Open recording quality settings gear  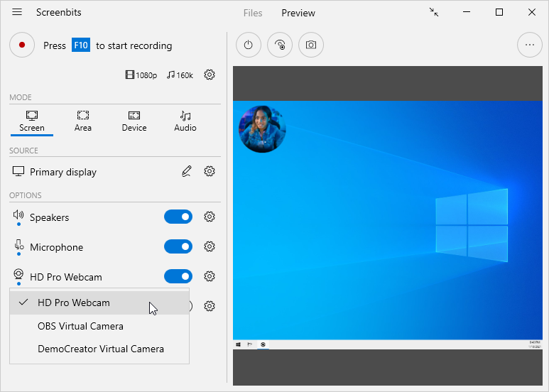(x=210, y=75)
